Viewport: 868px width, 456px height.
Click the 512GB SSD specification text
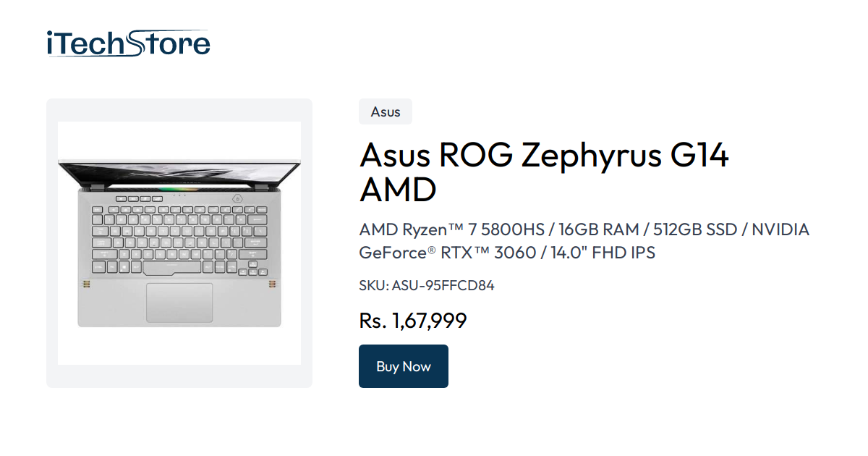coord(694,229)
